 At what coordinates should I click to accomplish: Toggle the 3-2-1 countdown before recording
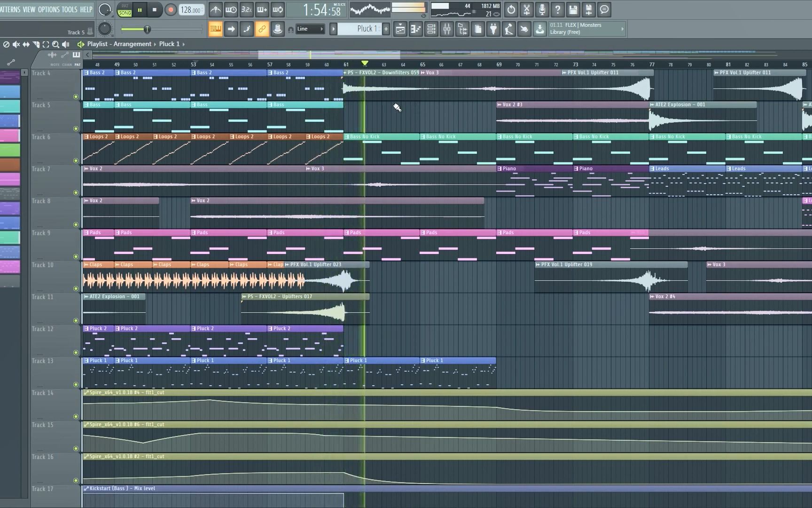tap(247, 9)
